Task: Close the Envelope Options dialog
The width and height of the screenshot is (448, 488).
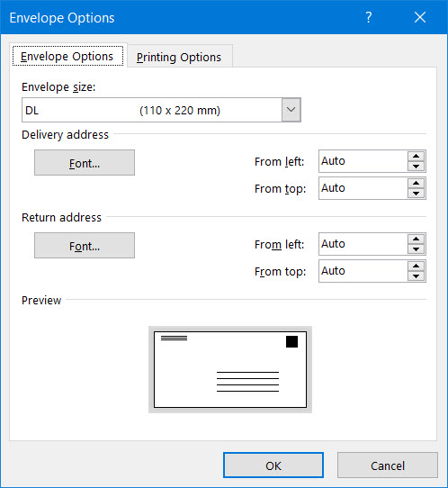Action: click(420, 17)
